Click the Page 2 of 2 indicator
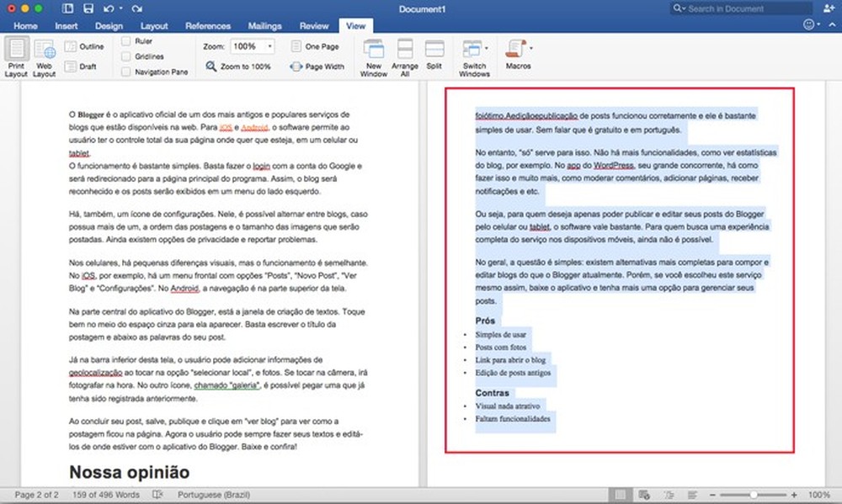The width and height of the screenshot is (842, 504). [36, 495]
